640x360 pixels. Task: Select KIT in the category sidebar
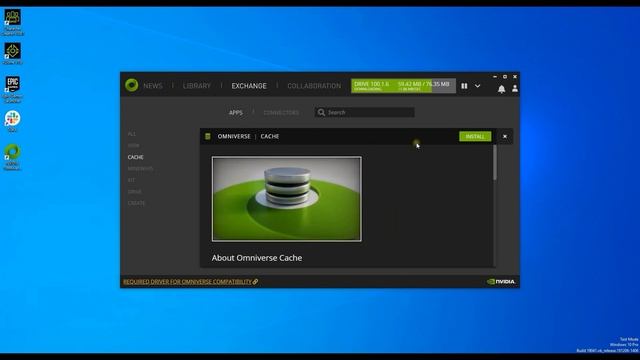(131, 180)
